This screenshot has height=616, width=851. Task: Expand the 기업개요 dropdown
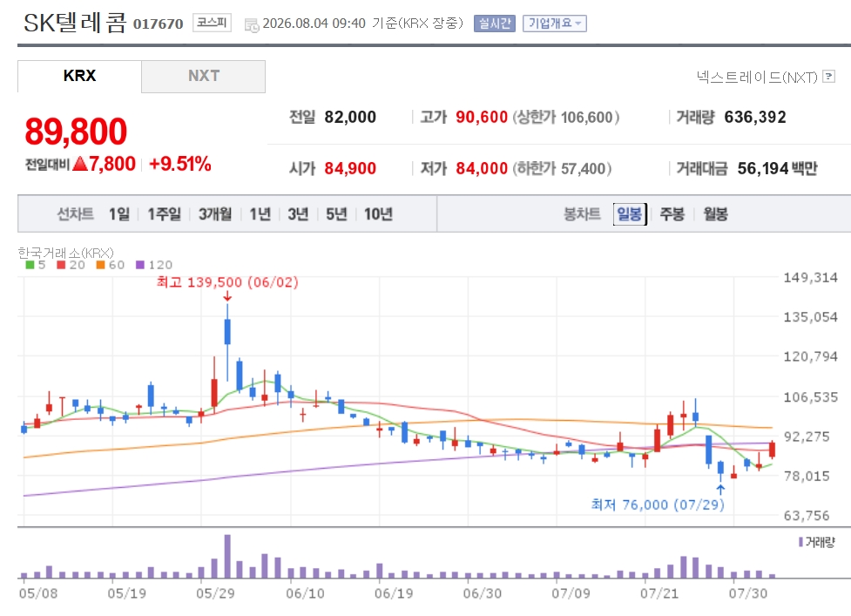[x=554, y=24]
